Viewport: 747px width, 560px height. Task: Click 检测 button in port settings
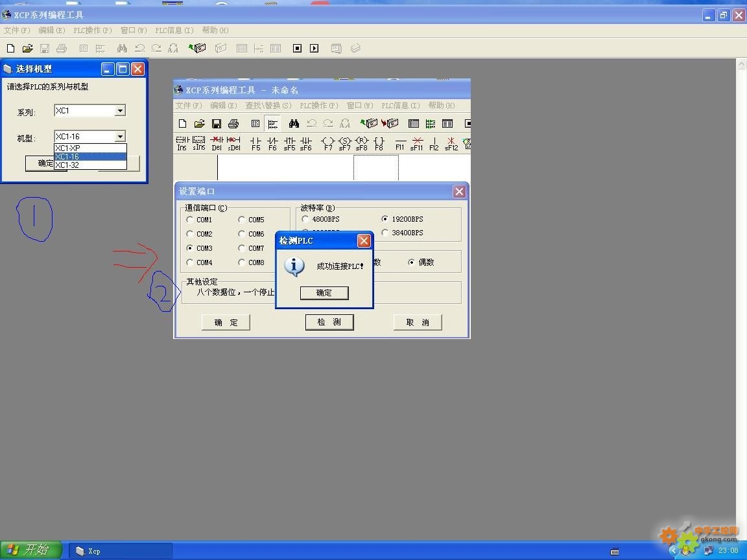(x=329, y=322)
